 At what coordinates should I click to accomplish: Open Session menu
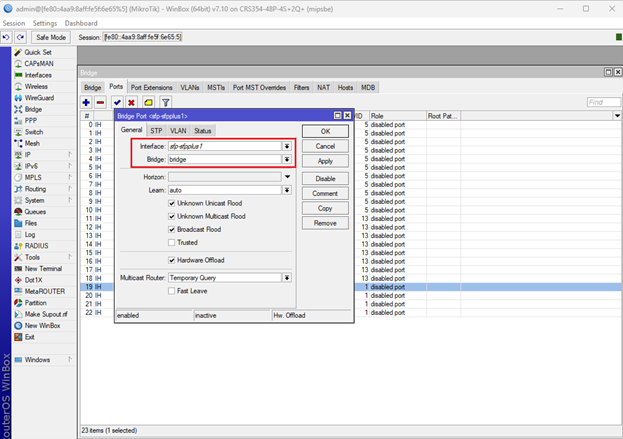click(x=14, y=23)
